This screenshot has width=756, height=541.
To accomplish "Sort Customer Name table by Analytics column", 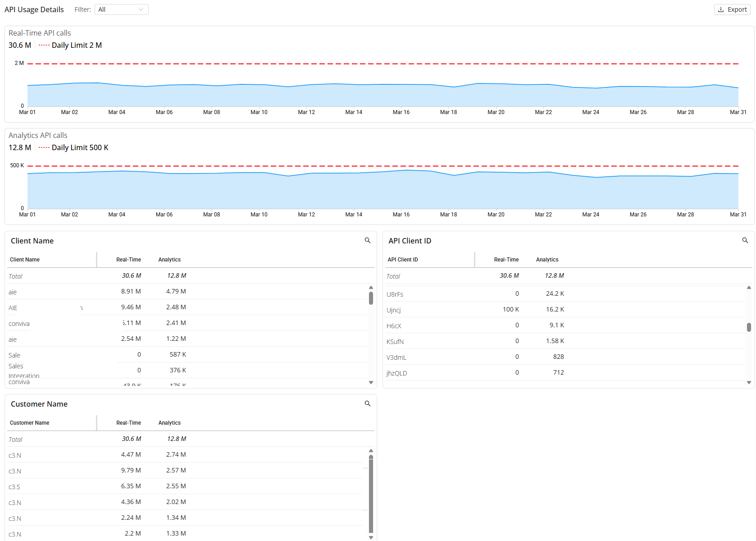I will [x=169, y=423].
